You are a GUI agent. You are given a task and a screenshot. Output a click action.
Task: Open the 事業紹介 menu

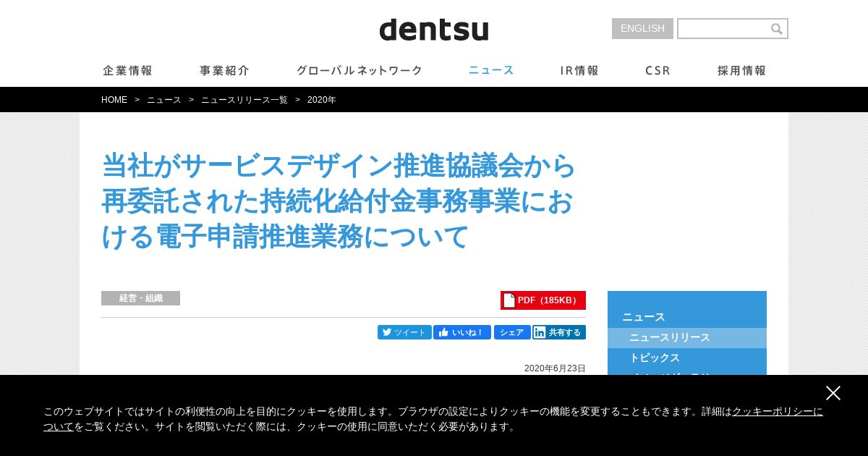click(225, 70)
